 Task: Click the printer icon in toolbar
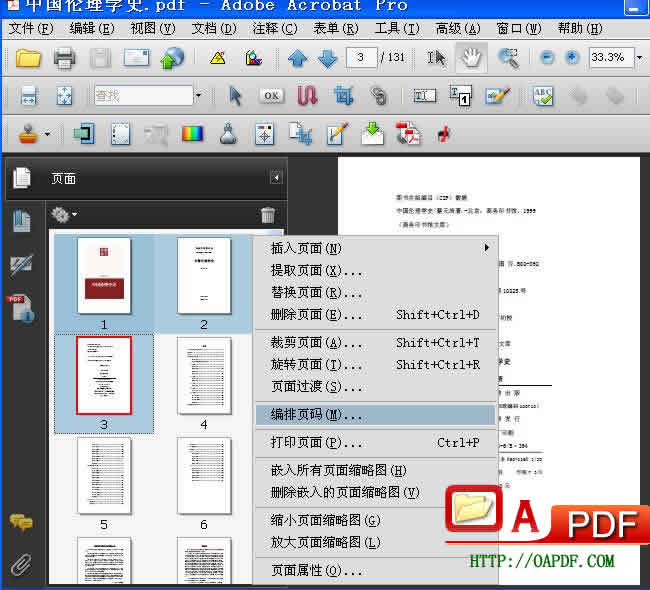pos(64,58)
